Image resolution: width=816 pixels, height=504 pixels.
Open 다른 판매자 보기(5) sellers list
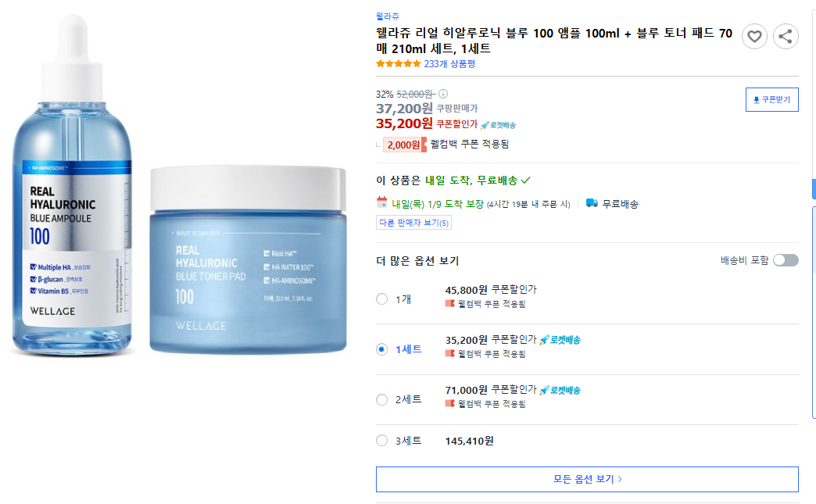413,223
